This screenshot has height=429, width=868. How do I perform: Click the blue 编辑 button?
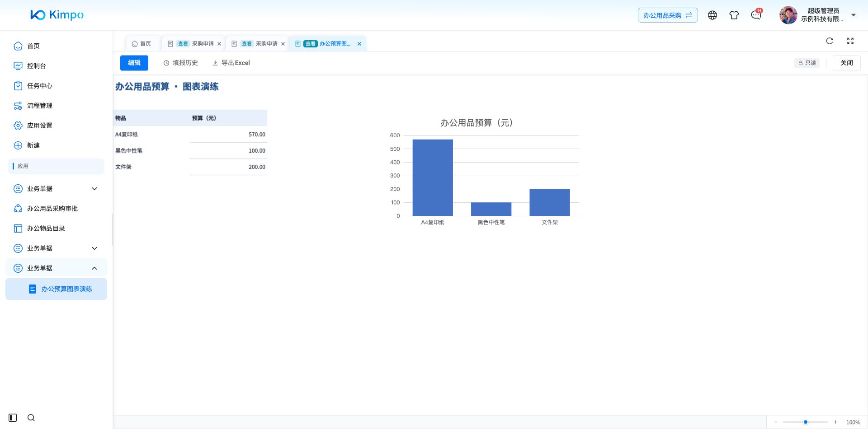point(134,63)
